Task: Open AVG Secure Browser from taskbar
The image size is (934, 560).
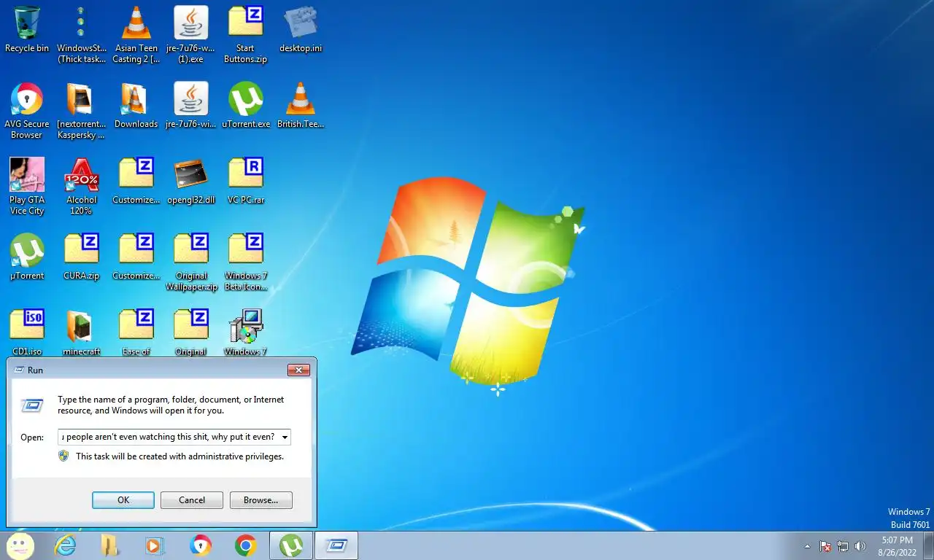Action: pyautogui.click(x=200, y=545)
